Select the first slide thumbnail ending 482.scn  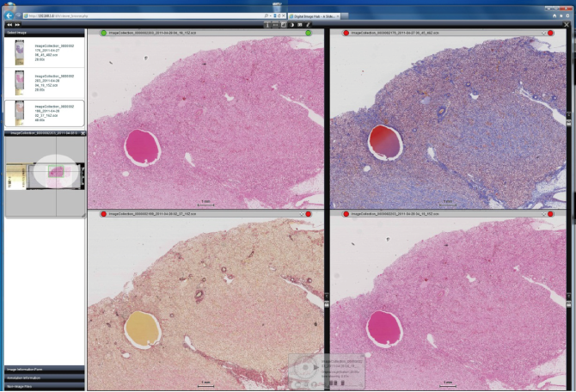tap(43, 52)
